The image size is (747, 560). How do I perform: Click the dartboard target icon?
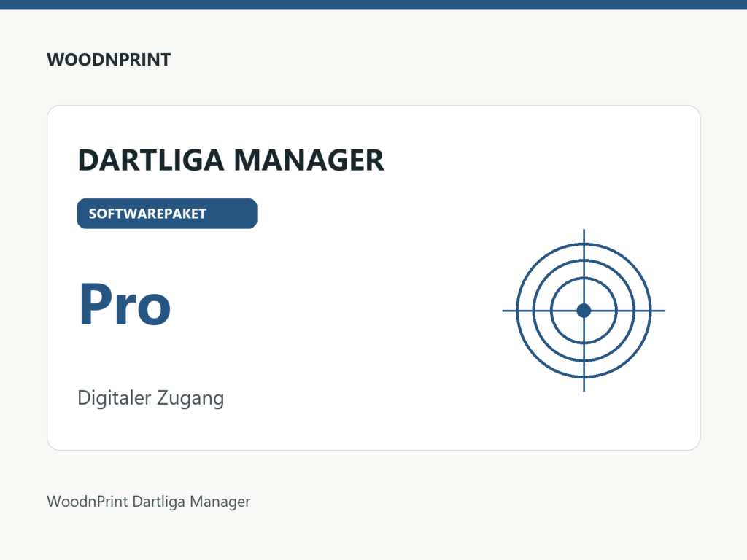[584, 311]
